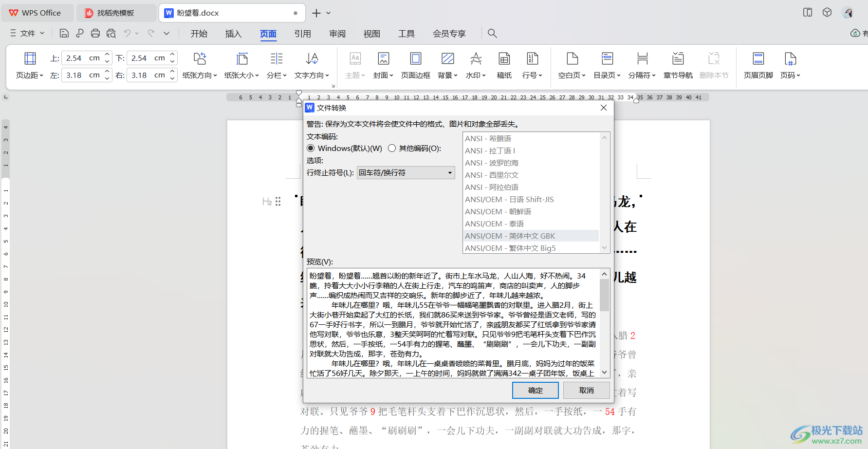Click the preview pane vertical scrollbar thumb
This screenshot has width=868, height=449.
coord(605,295)
